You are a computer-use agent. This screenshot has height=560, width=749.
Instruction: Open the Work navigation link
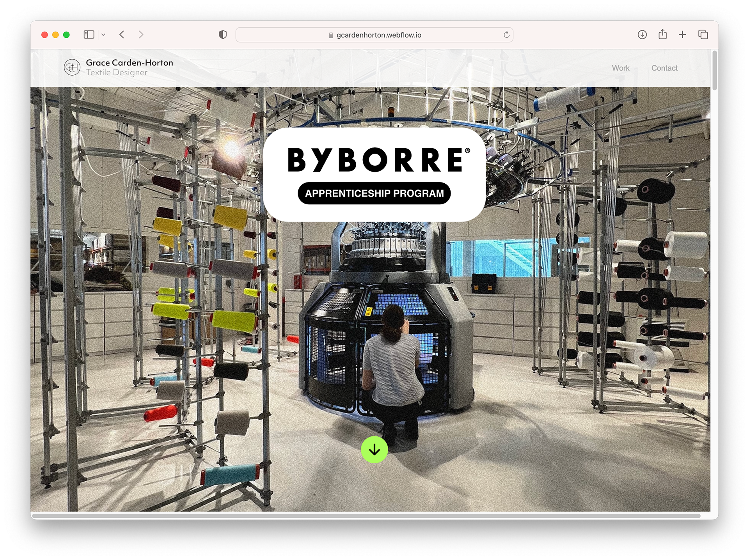(620, 68)
